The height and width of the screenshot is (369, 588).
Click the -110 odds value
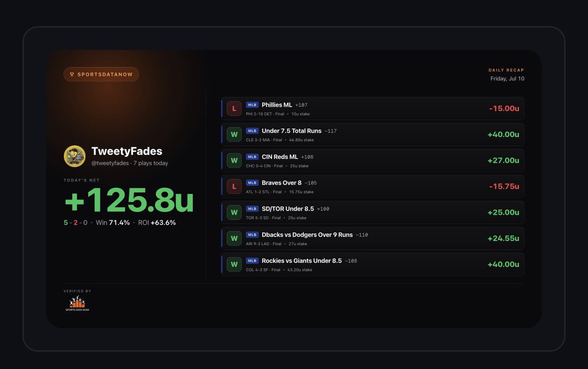point(362,235)
